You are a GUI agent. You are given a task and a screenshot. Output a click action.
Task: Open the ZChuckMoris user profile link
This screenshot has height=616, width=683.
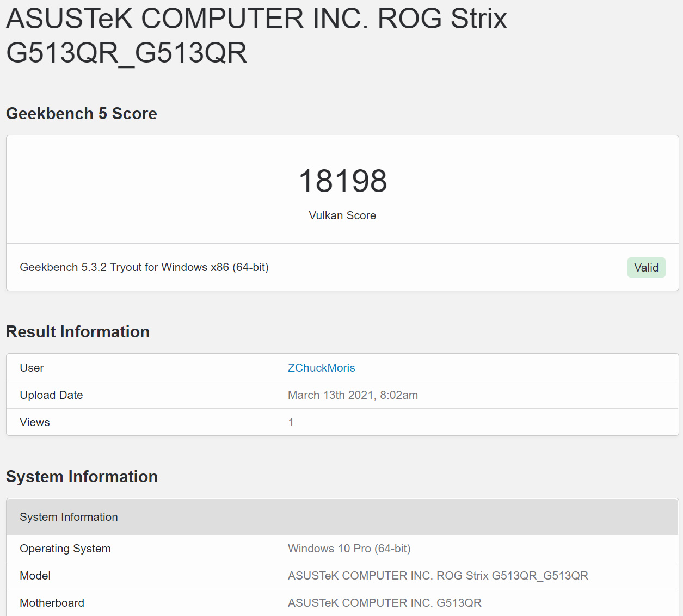(x=321, y=368)
